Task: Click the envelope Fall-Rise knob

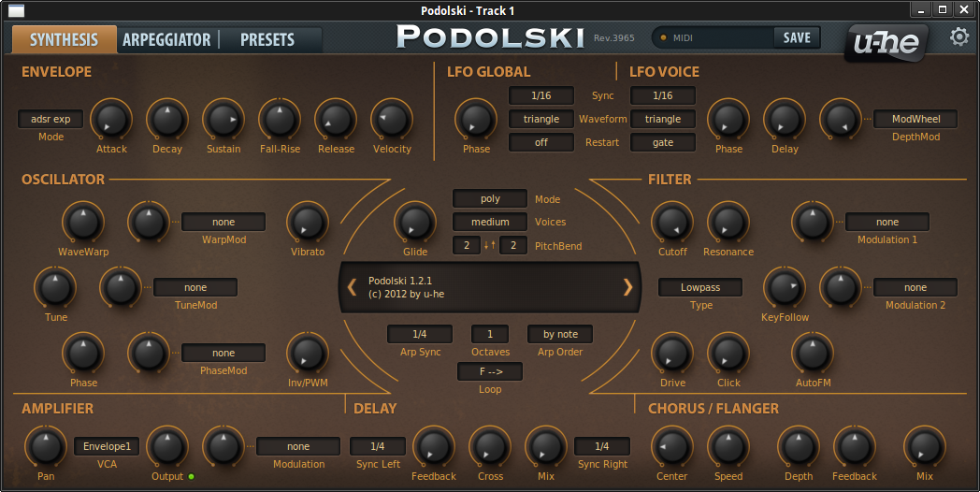Action: 280,119
